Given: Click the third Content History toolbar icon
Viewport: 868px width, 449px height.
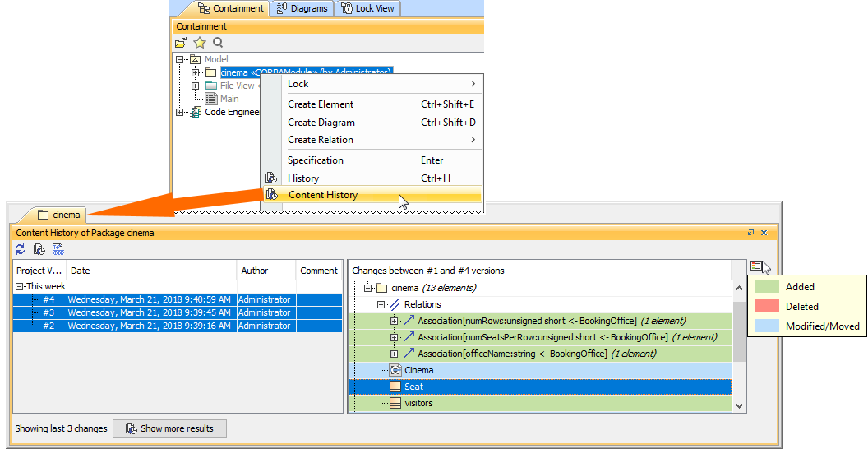Looking at the screenshot, I should 58,249.
